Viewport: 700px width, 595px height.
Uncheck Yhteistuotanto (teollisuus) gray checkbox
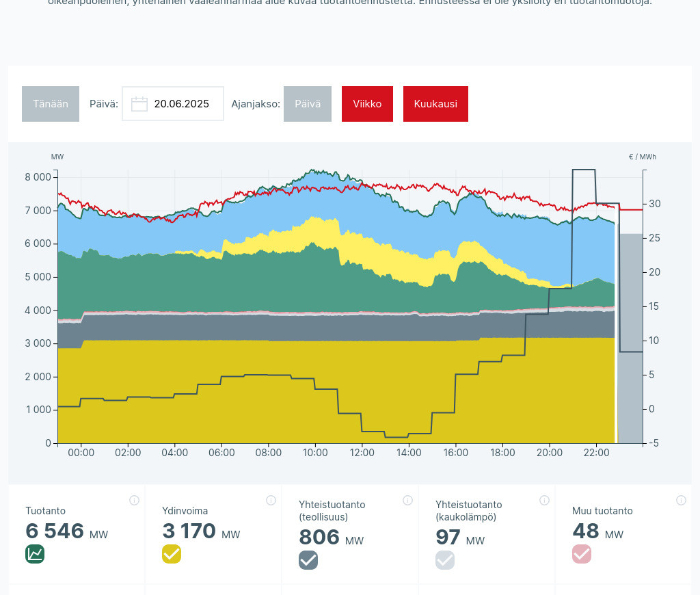(308, 560)
